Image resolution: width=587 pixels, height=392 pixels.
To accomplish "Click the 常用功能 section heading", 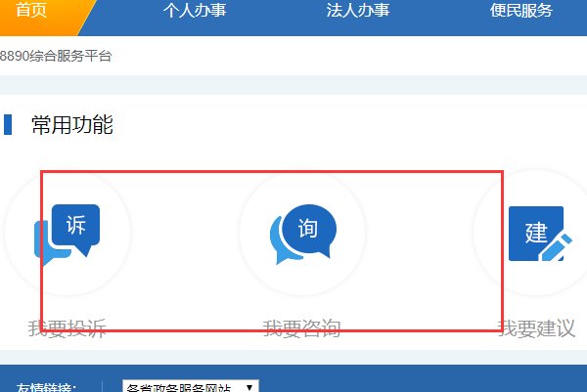I will coord(72,124).
